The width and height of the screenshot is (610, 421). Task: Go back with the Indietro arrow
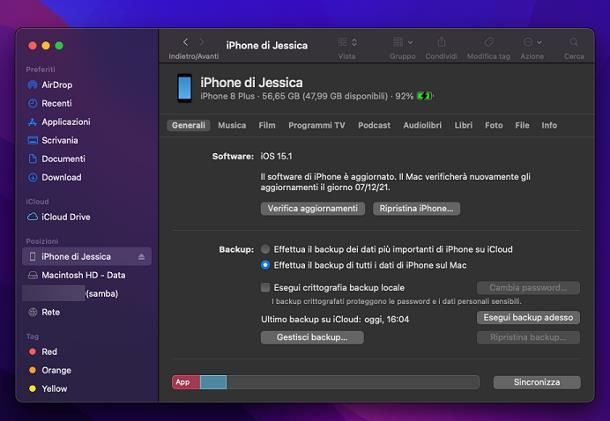coord(186,42)
